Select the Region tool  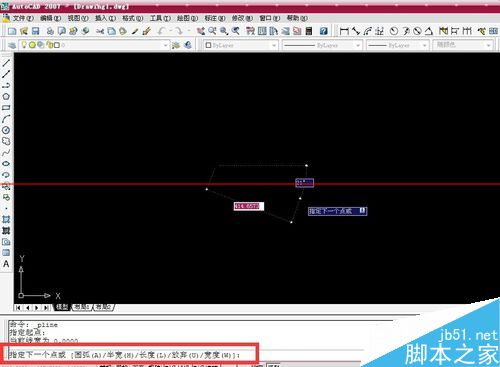tap(6, 242)
